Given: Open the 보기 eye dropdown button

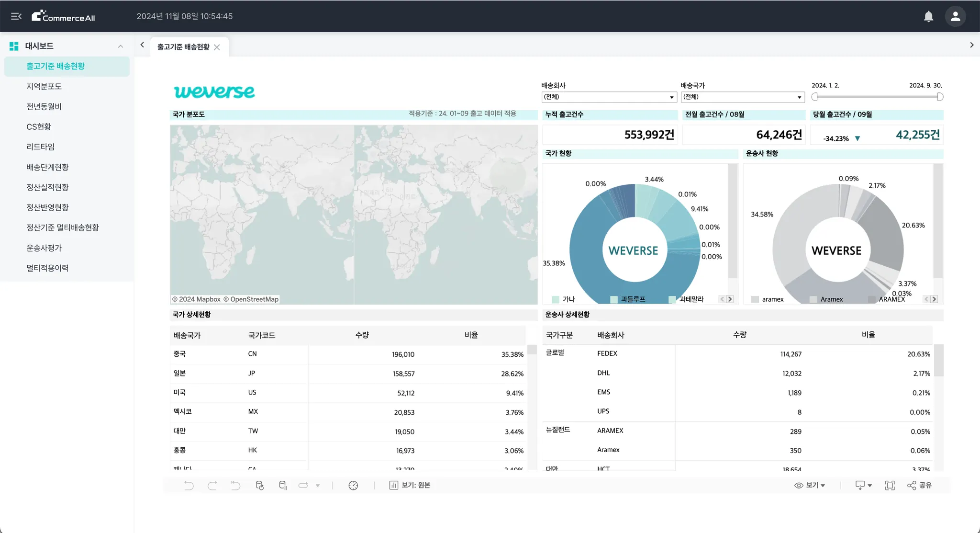Looking at the screenshot, I should (810, 485).
